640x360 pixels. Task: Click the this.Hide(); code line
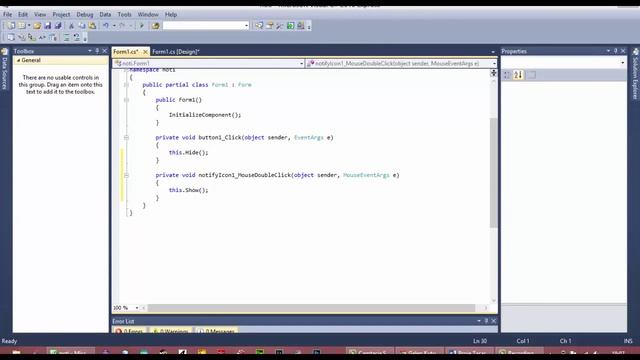[189, 153]
